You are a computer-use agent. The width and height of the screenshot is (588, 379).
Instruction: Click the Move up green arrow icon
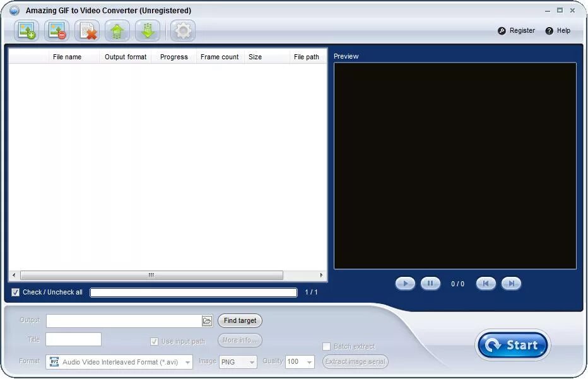coord(117,31)
